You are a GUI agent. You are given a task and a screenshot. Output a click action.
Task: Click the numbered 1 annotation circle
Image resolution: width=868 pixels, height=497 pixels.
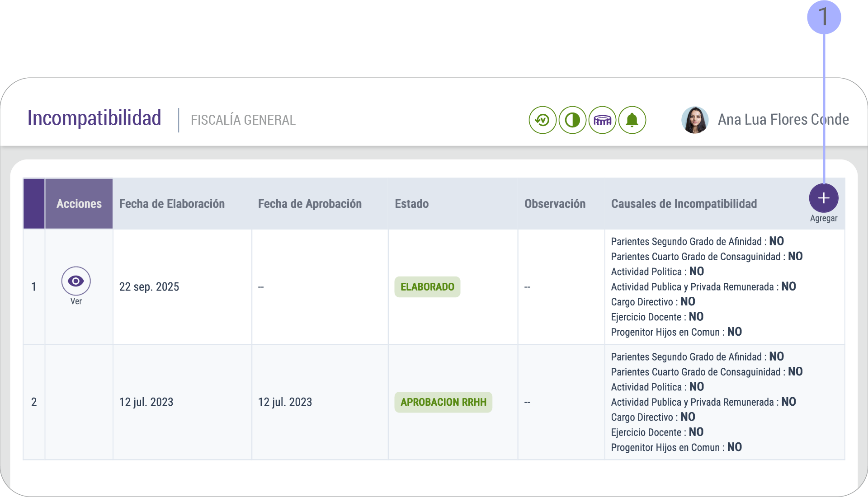[824, 17]
